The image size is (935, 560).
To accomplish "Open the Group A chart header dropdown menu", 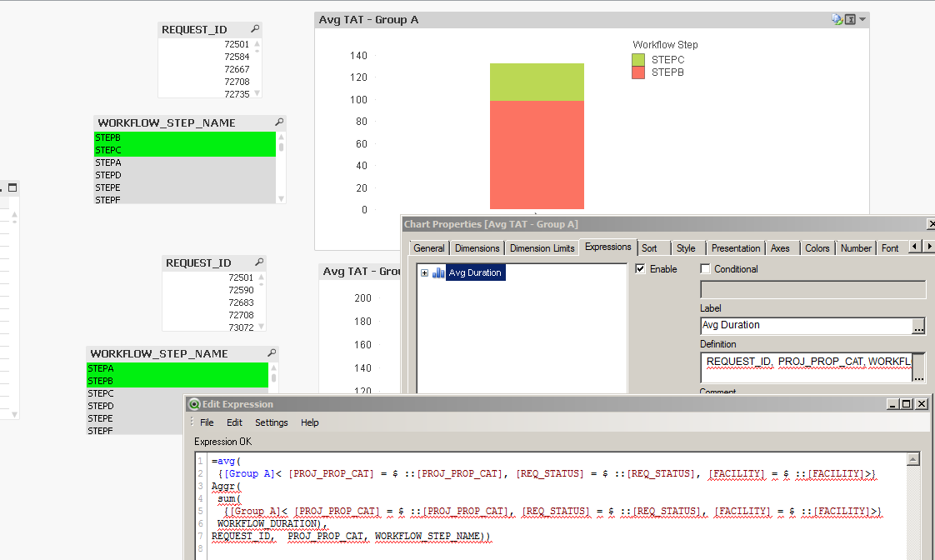I will pyautogui.click(x=862, y=19).
